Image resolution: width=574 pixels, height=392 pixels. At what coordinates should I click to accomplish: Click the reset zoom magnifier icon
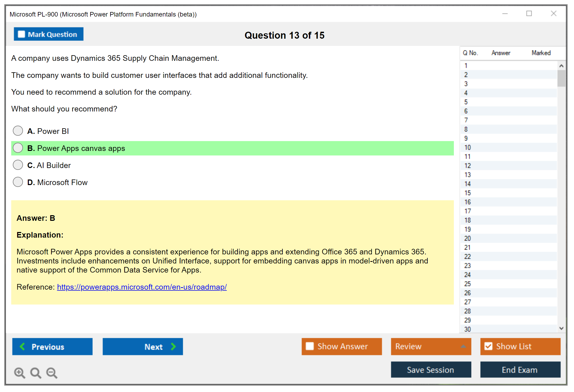(36, 373)
